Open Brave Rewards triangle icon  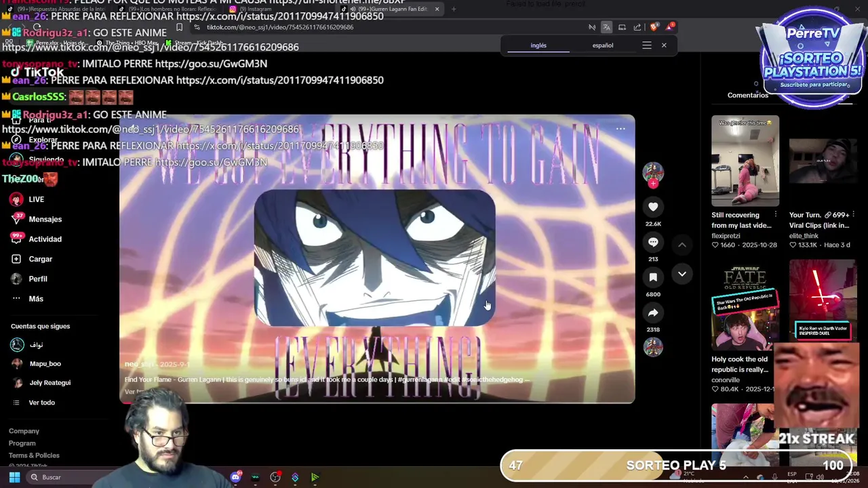tap(671, 27)
